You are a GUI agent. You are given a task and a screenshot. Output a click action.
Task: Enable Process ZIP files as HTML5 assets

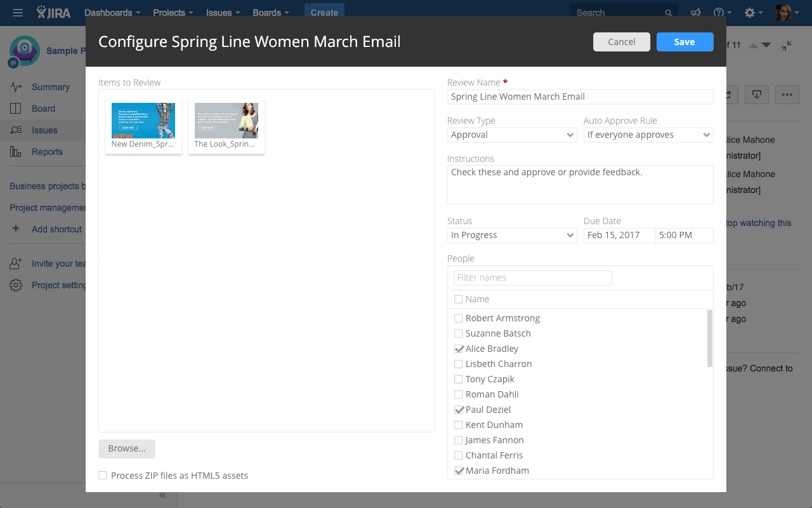point(103,476)
